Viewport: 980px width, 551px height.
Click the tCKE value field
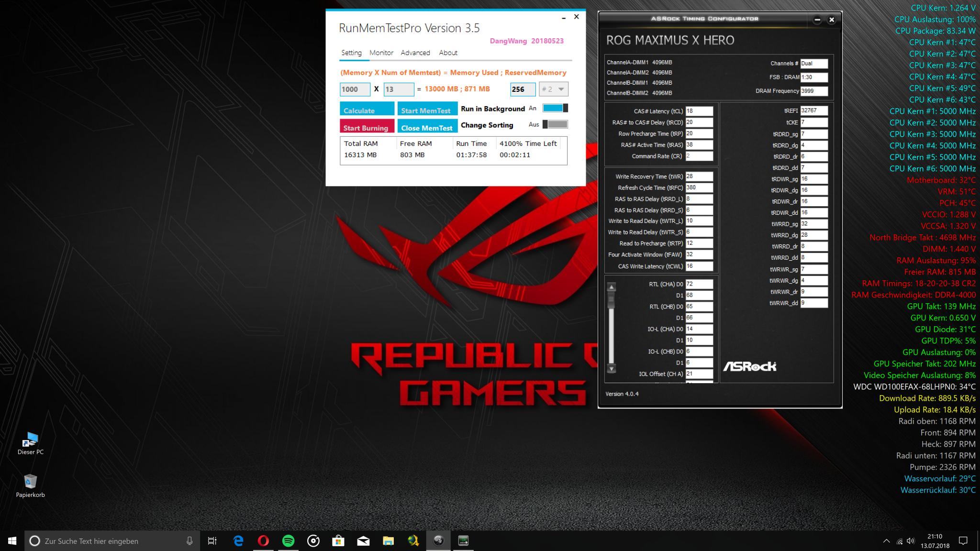click(x=814, y=122)
